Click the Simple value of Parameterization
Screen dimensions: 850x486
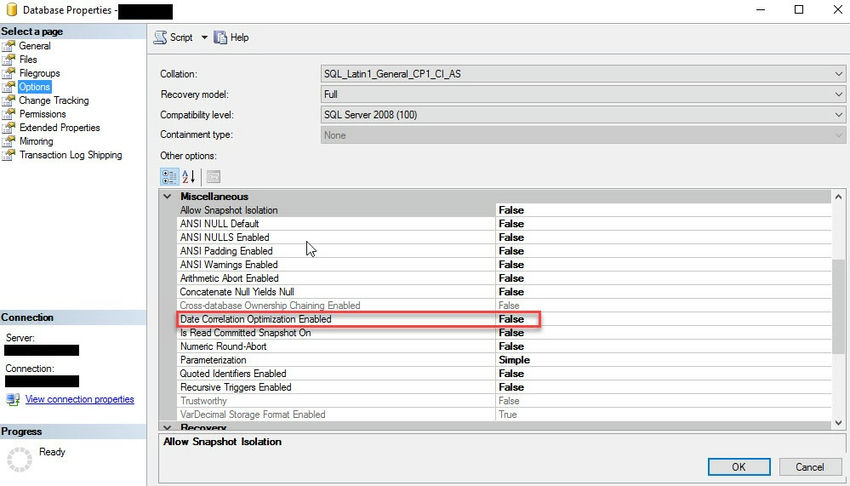(514, 360)
